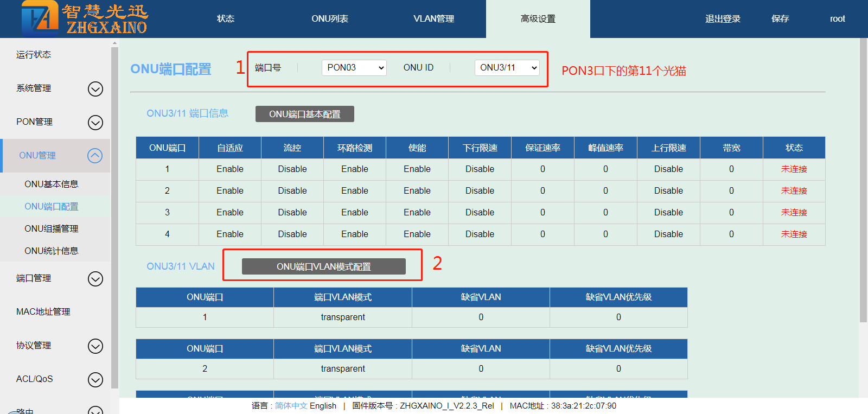Image resolution: width=868 pixels, height=414 pixels.
Task: Click the ZHGXAINO logo icon
Action: click(40, 18)
